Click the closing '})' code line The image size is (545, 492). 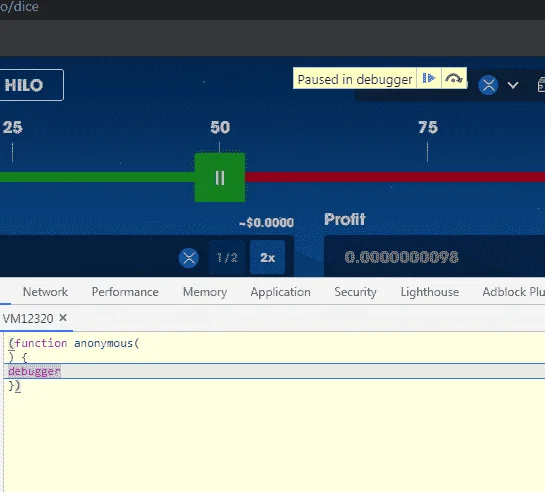(x=15, y=386)
